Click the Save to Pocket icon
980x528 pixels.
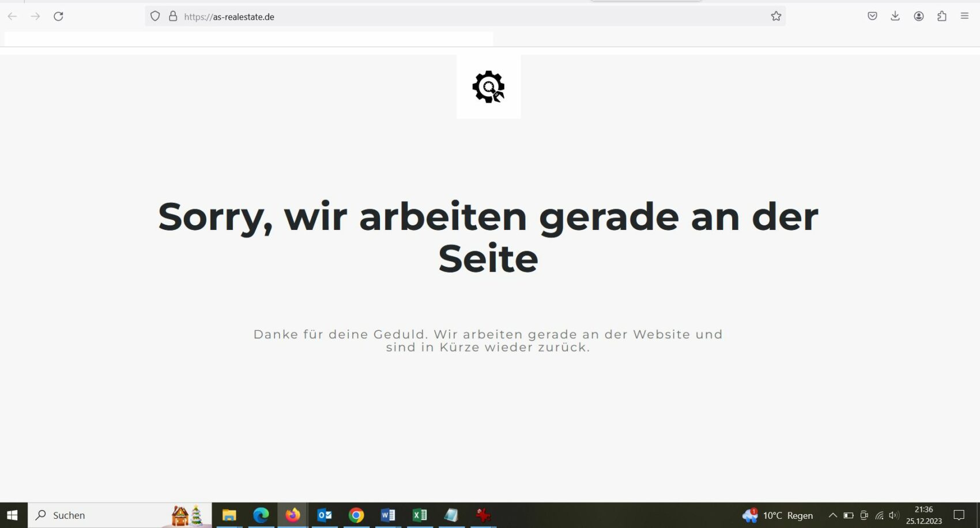point(872,16)
